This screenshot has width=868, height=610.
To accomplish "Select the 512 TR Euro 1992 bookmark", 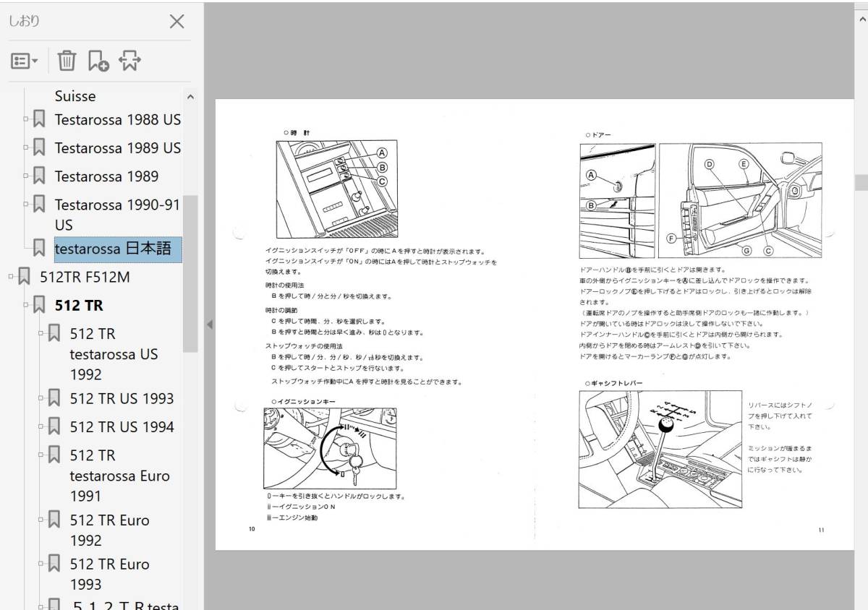I will click(x=109, y=530).
